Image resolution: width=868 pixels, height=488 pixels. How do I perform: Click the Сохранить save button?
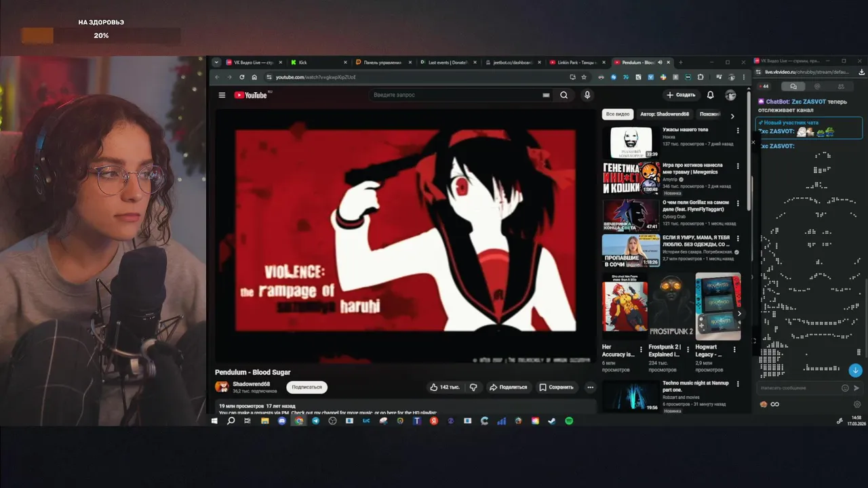point(556,387)
